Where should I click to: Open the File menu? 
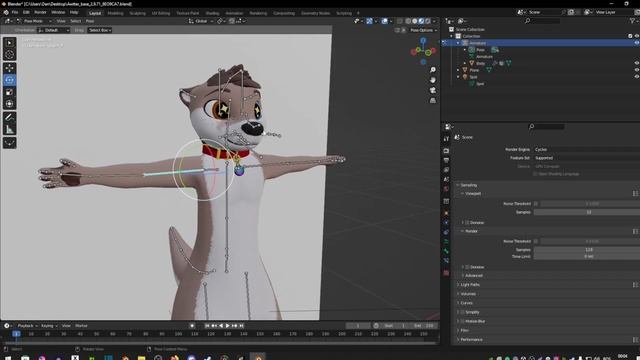(15, 13)
